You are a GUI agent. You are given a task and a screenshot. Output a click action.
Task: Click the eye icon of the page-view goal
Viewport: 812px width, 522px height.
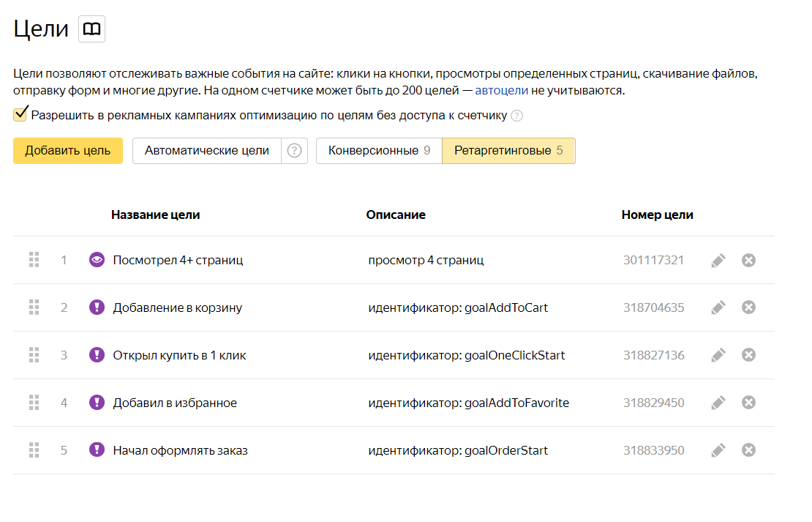pyautogui.click(x=97, y=260)
